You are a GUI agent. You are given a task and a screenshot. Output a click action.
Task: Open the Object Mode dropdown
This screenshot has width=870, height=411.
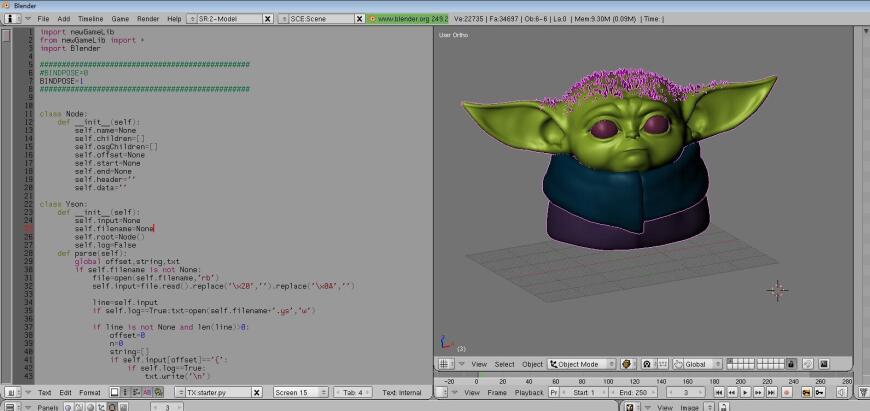click(x=580, y=364)
